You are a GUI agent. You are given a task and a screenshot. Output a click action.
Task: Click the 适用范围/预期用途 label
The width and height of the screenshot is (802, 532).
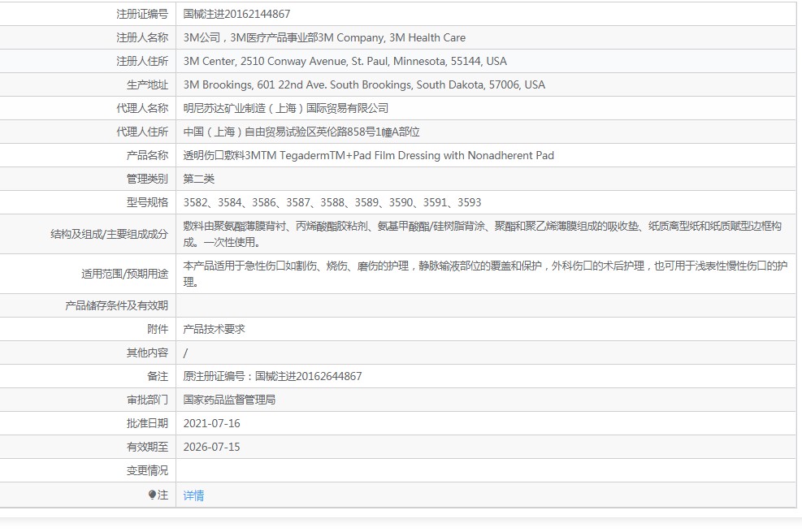[x=124, y=274]
